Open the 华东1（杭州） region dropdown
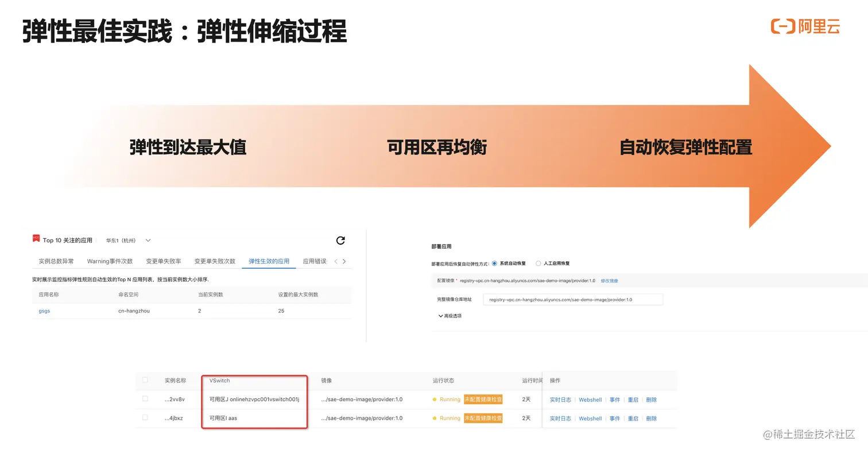Viewport: 868px width, 453px height. pos(128,241)
